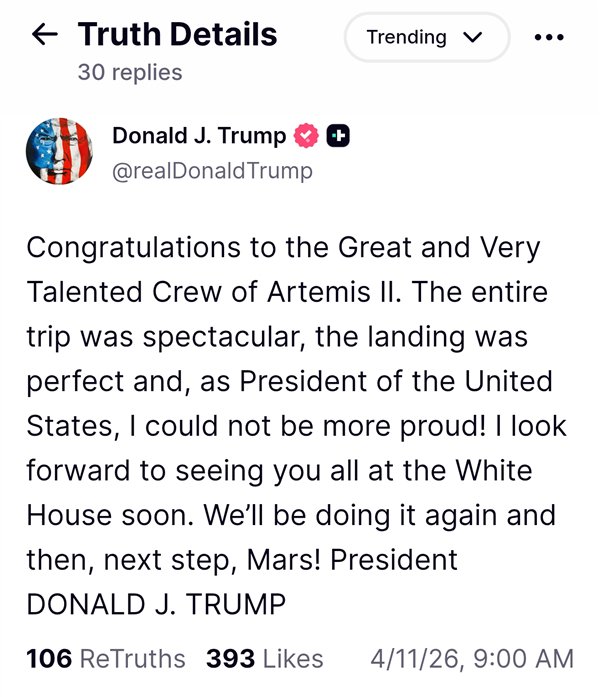This screenshot has width=600, height=697.
Task: Click the DONALD J. TRUMP signature line
Action: tap(156, 604)
